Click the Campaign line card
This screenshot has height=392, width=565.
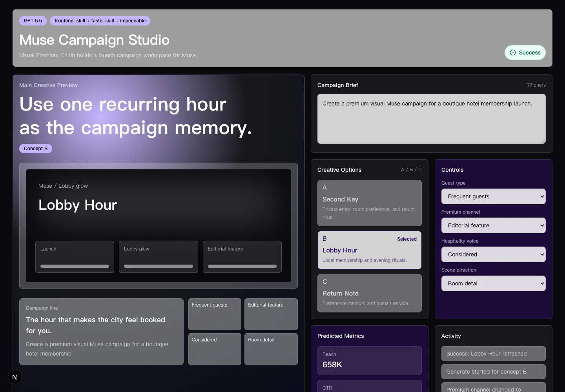pos(101,332)
